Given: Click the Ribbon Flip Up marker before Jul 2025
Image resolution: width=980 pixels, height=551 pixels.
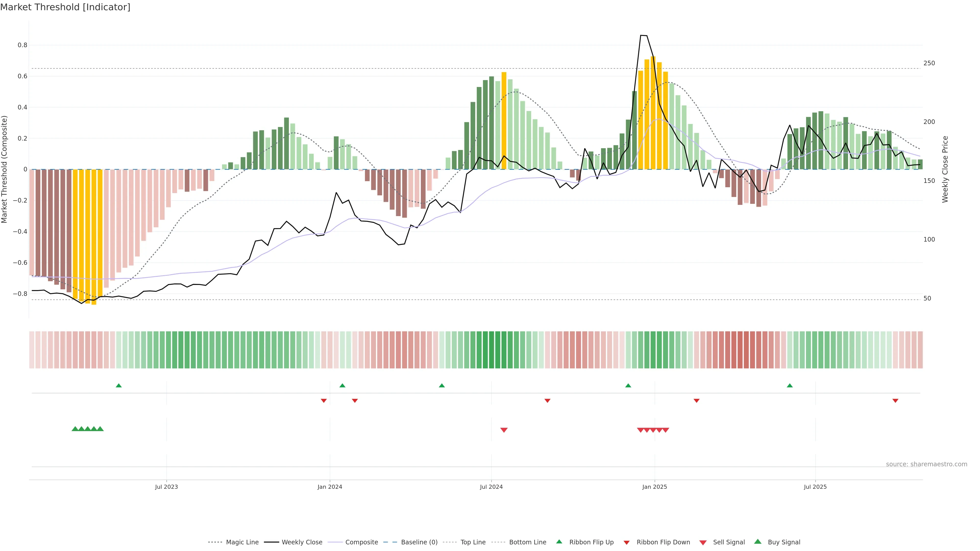Looking at the screenshot, I should (790, 386).
